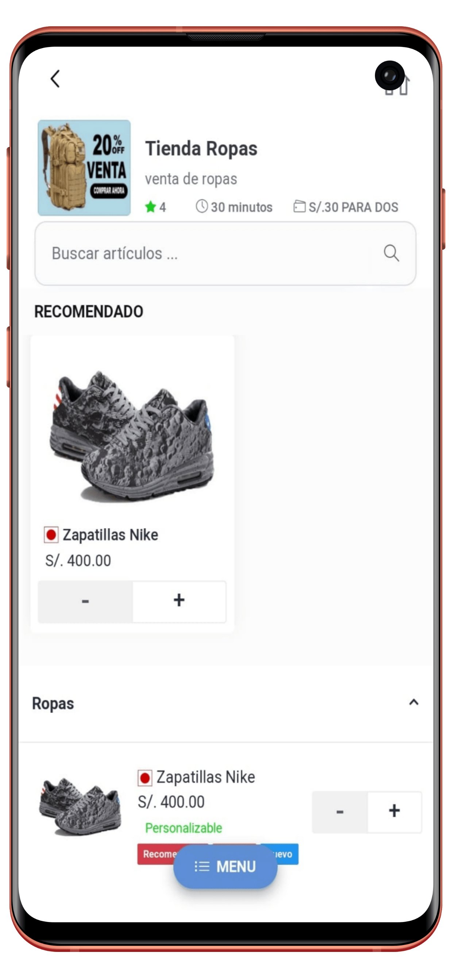Decrease quantity on recommended Zapatillas Nike card
The height and width of the screenshot is (980, 453).
tap(85, 601)
